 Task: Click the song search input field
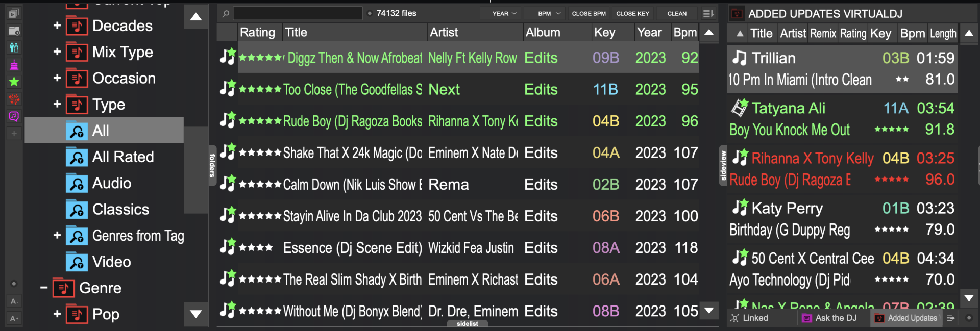tap(298, 14)
